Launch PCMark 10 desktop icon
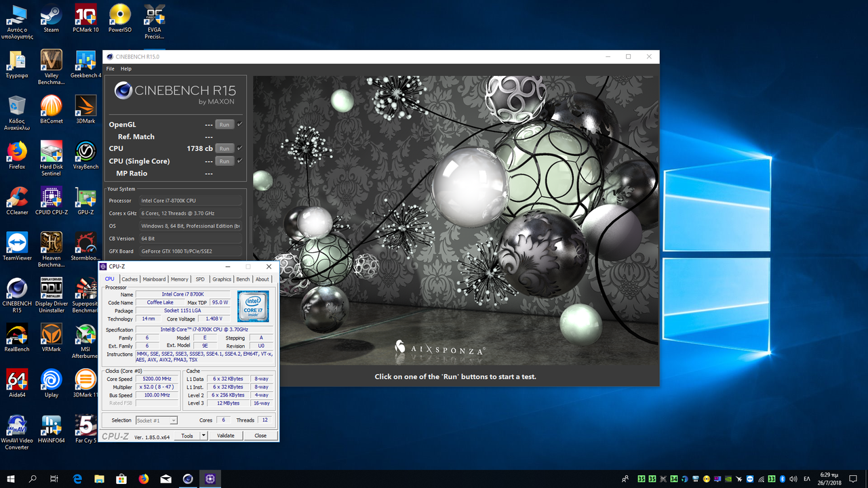Screen dimensions: 868x488 pos(85,18)
